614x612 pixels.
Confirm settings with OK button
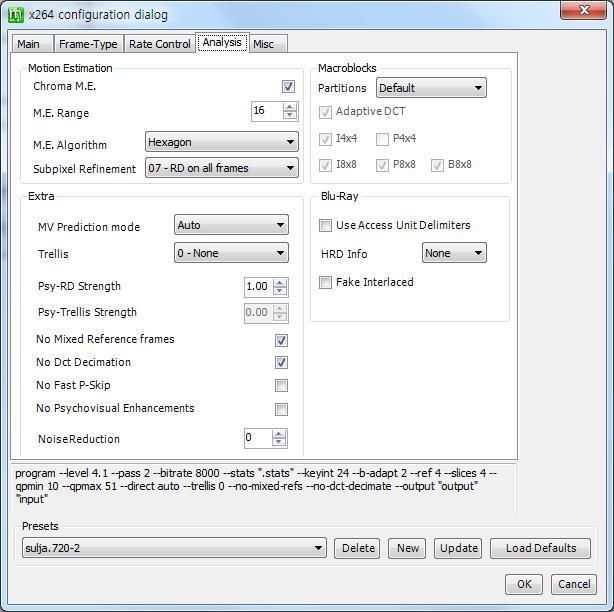tap(524, 584)
